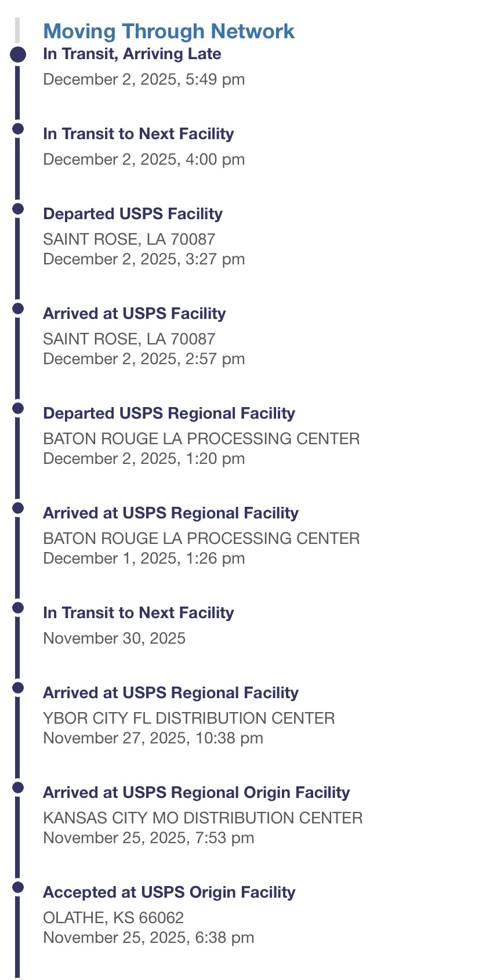486x980 pixels.
Task: Click the timeline dot beside Departed USPS Facility
Action: tap(18, 209)
